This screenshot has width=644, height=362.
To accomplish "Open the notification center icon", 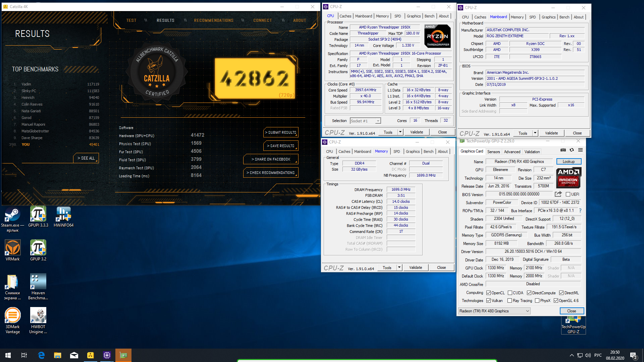I will coord(633,356).
